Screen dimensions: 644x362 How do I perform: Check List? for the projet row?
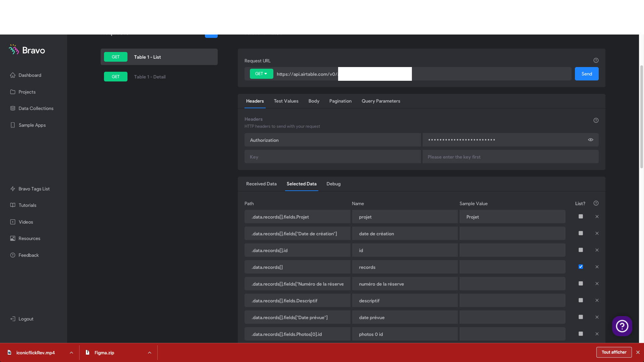point(581,217)
